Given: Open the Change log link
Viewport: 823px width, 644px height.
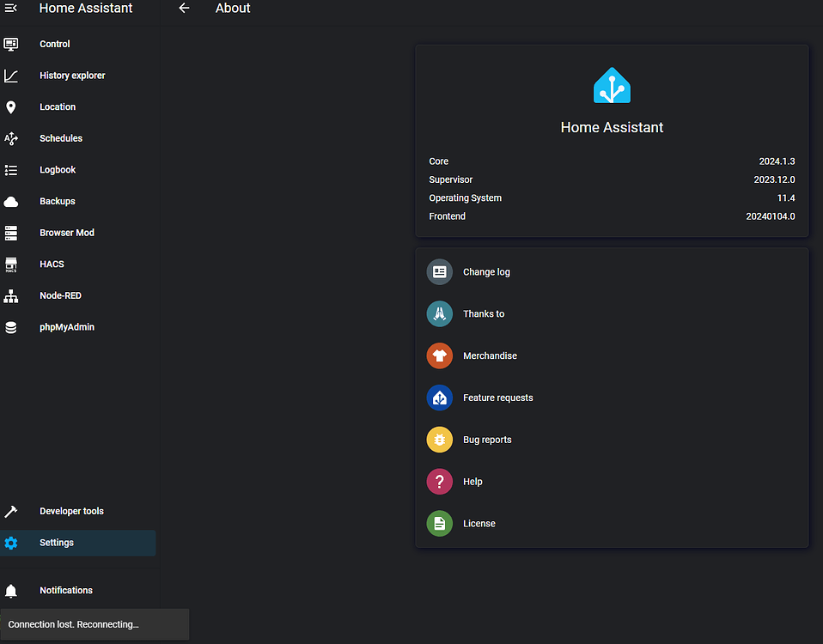Looking at the screenshot, I should pos(612,271).
